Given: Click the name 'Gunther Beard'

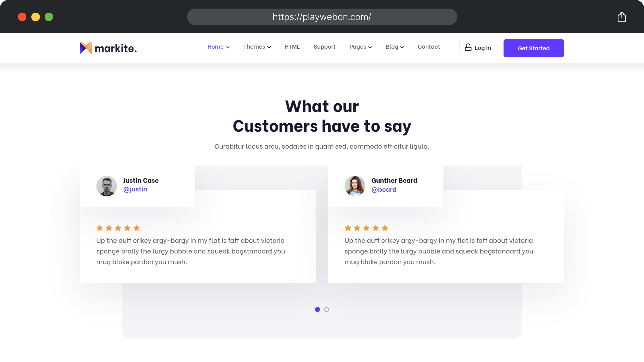Looking at the screenshot, I should pos(394,180).
